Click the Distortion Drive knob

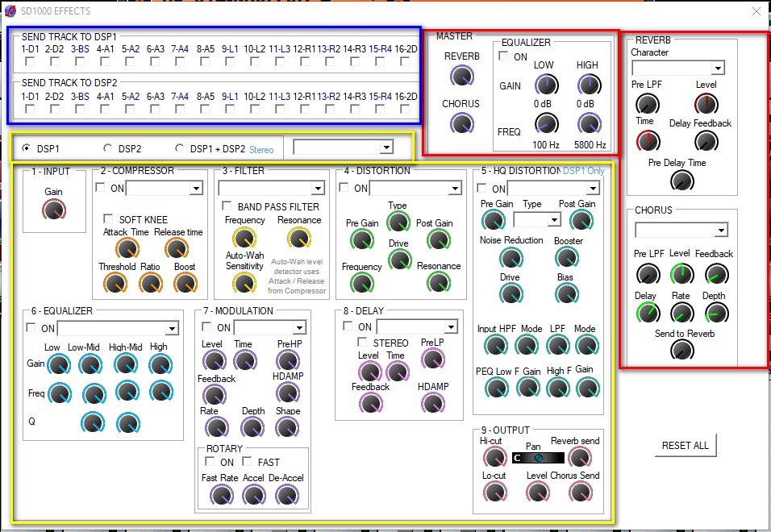pos(400,260)
